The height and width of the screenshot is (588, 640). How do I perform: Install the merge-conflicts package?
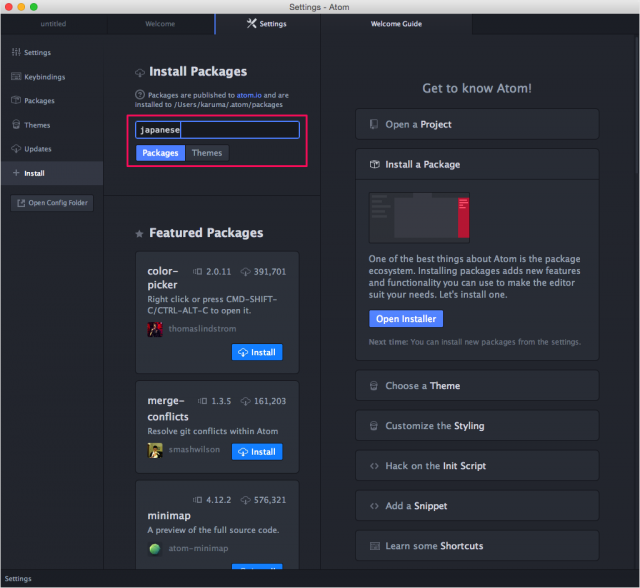pos(257,451)
